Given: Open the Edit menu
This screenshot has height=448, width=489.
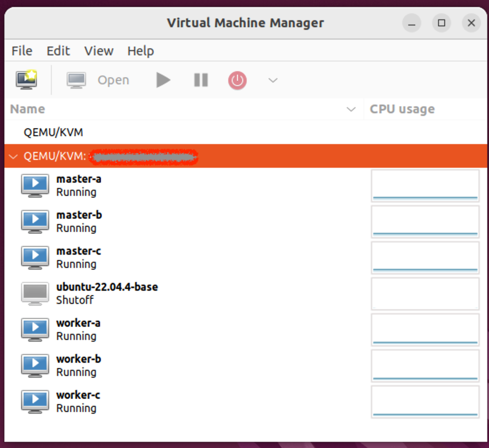Looking at the screenshot, I should [58, 51].
